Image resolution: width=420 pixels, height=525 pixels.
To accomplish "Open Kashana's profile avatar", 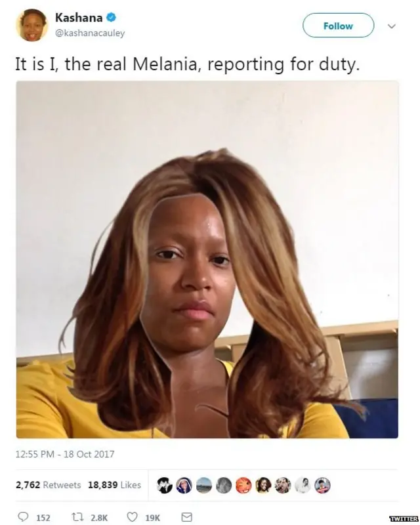I will (31, 25).
